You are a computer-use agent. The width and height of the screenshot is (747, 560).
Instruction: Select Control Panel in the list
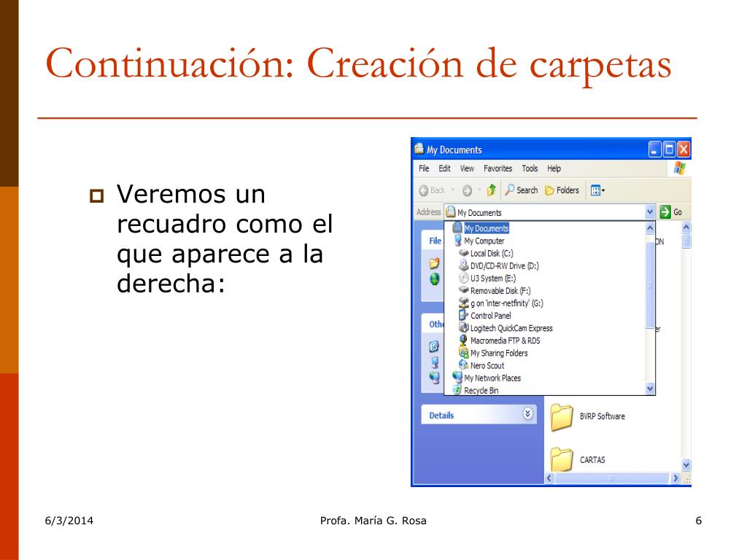(x=491, y=316)
